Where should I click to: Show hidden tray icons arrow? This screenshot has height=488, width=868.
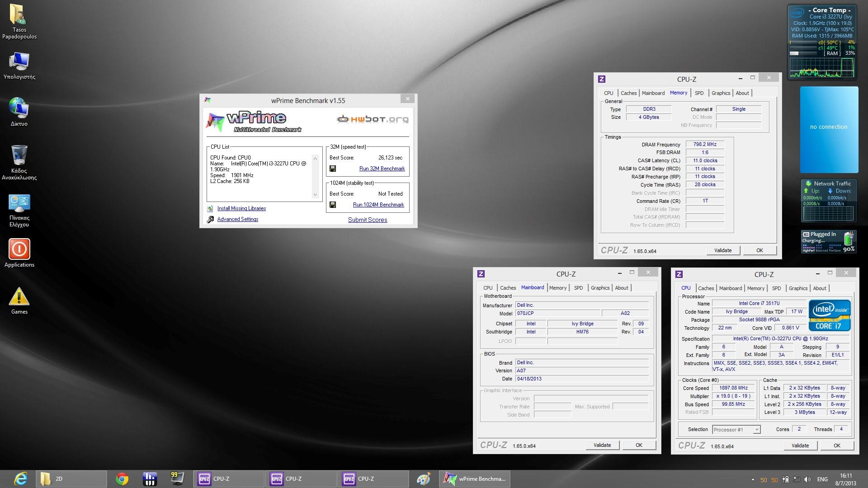pyautogui.click(x=753, y=479)
